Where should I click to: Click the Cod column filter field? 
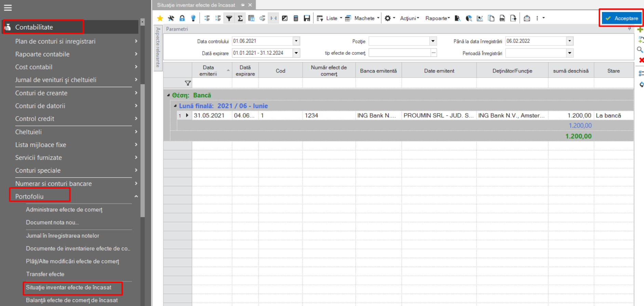(x=280, y=83)
